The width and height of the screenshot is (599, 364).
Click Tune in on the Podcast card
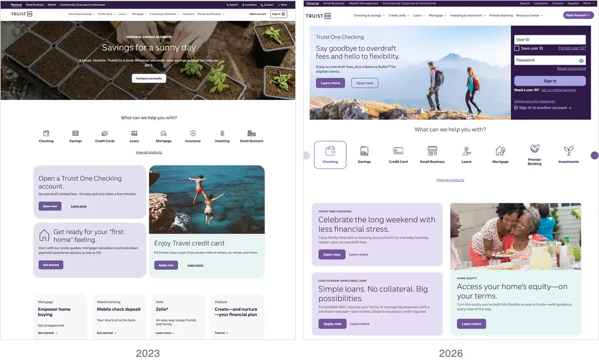(221, 333)
